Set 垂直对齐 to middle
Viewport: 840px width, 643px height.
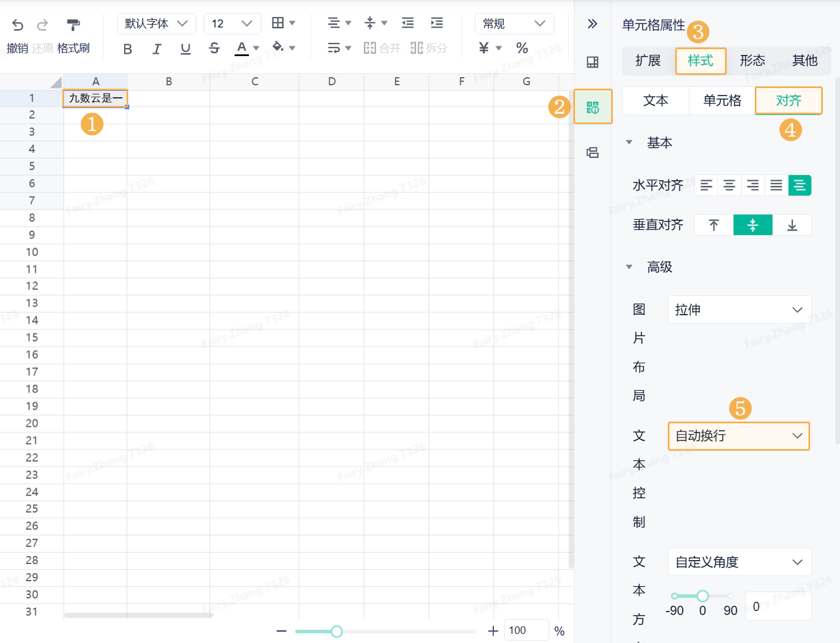pos(753,225)
